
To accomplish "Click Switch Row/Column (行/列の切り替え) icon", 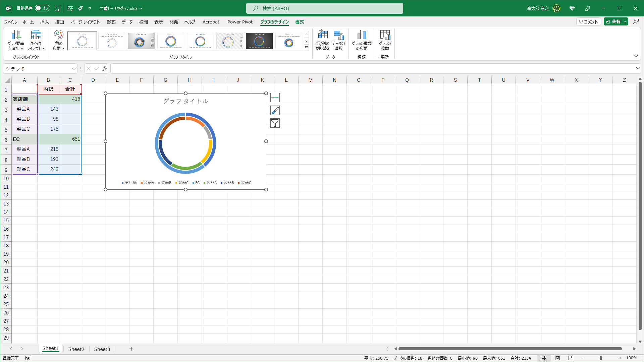I will (x=323, y=35).
